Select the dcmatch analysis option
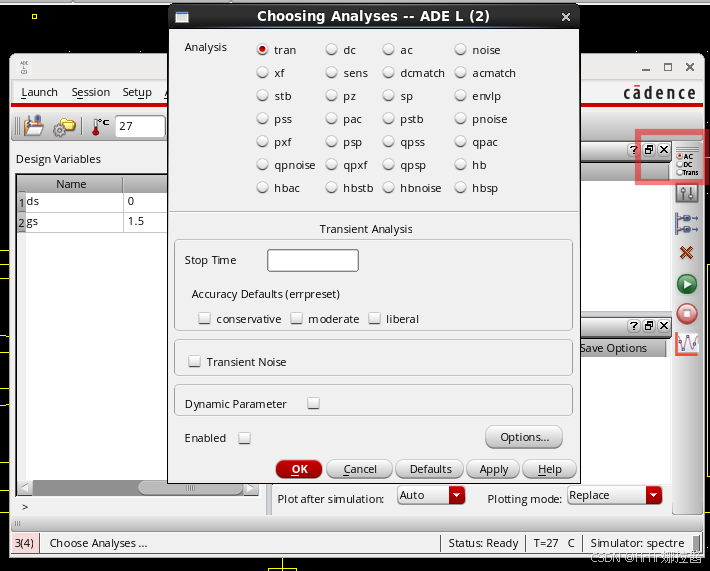The height and width of the screenshot is (571, 710). [x=389, y=72]
